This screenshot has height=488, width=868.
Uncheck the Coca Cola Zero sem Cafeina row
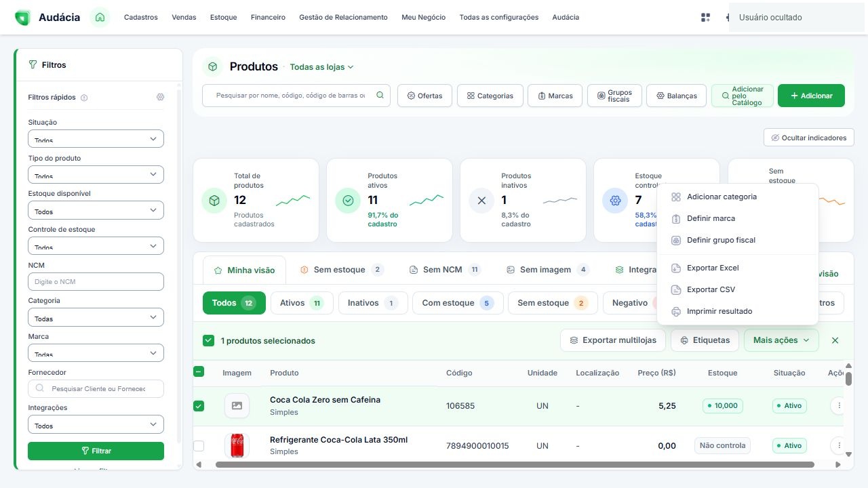pos(199,406)
